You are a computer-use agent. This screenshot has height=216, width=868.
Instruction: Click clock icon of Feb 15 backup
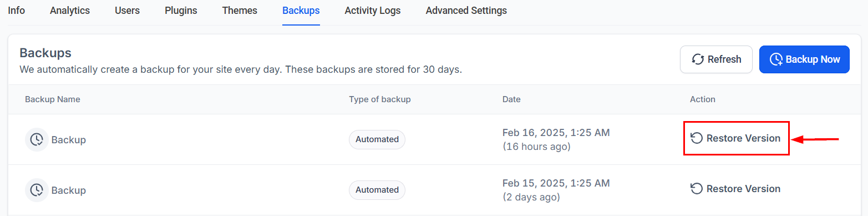coord(37,190)
